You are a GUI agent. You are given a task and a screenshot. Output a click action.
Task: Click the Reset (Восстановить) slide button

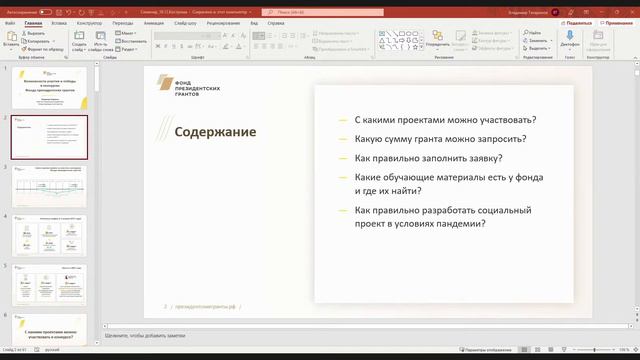click(x=131, y=41)
